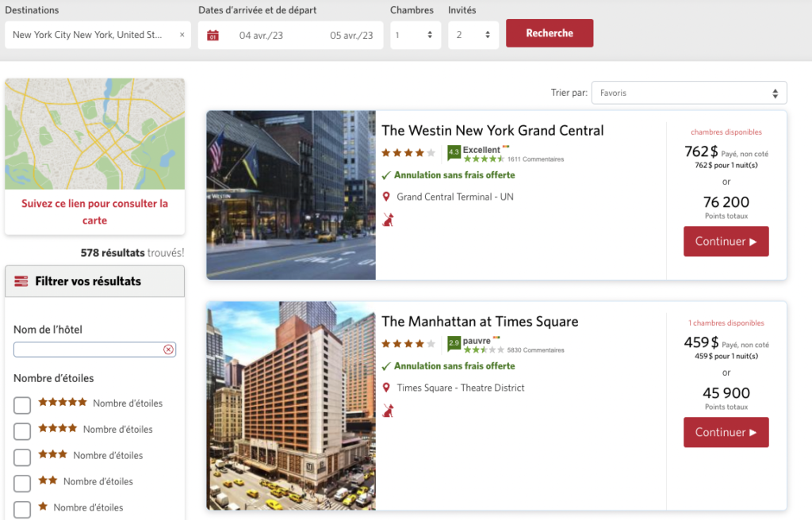Open the map link Suivez ce lien
The image size is (812, 520).
tap(94, 212)
